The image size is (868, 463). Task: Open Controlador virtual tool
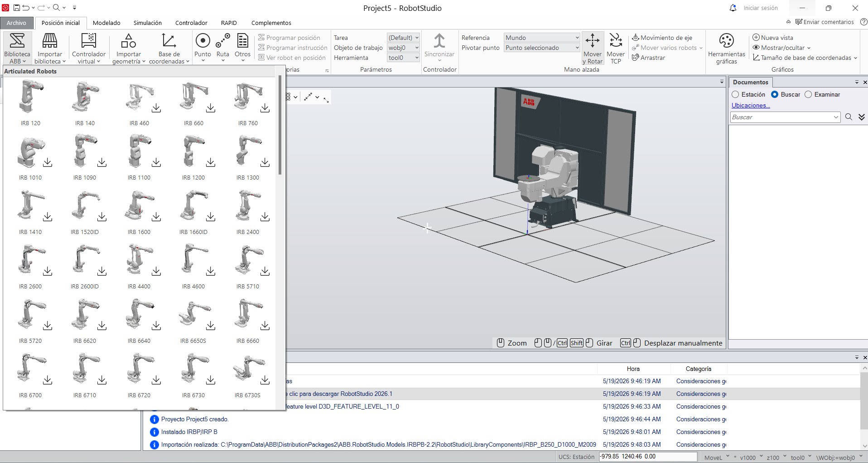point(89,48)
